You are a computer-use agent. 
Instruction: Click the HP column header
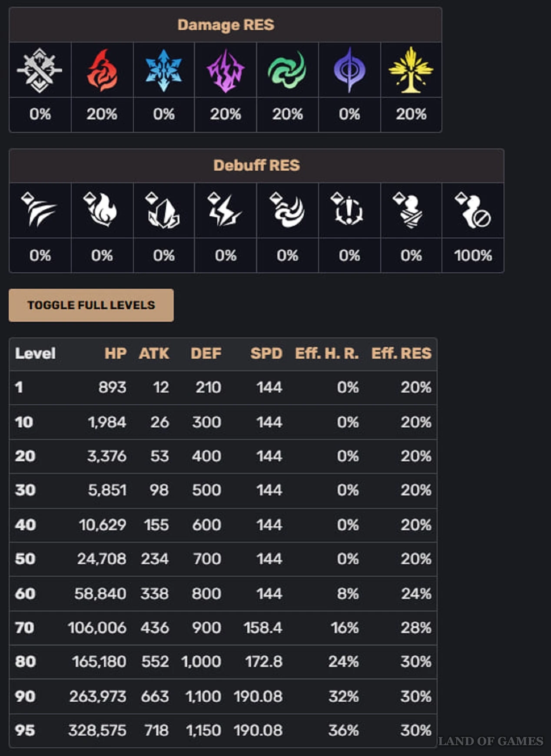(116, 353)
